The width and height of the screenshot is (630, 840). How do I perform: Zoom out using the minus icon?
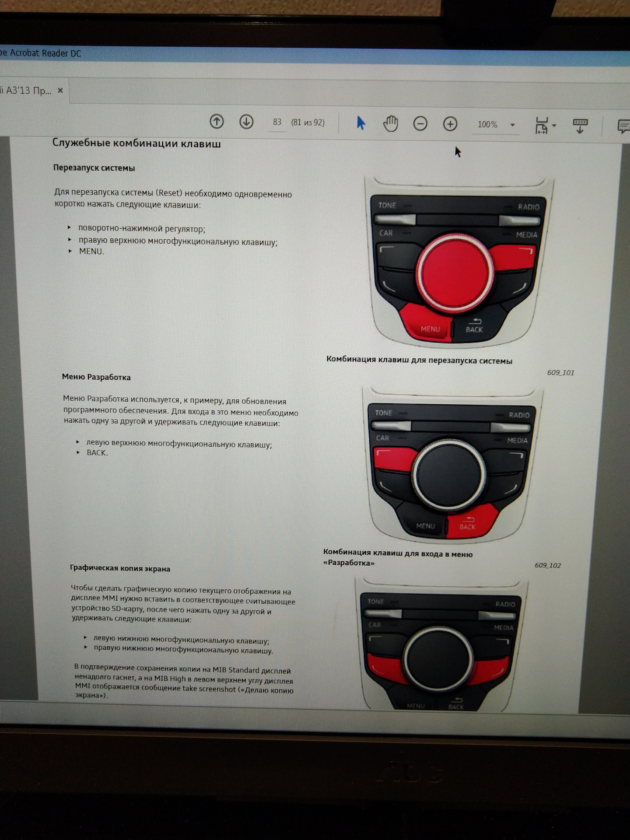coord(420,124)
